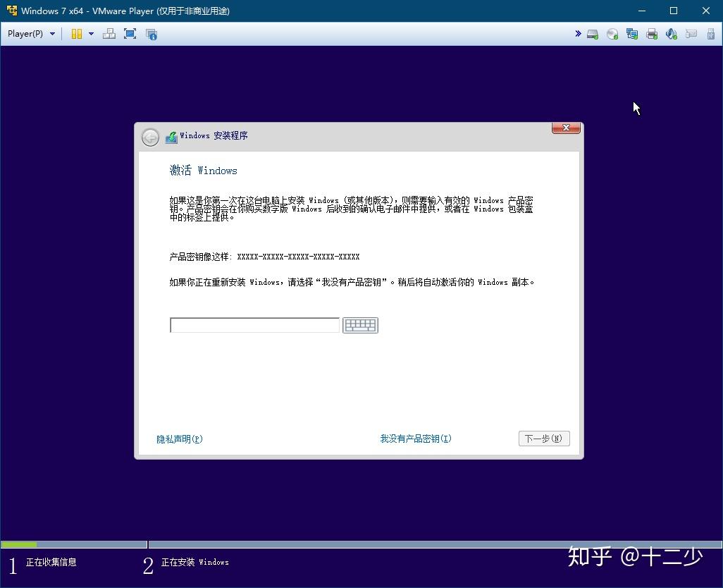
Task: Click the USB device icon
Action: click(710, 34)
